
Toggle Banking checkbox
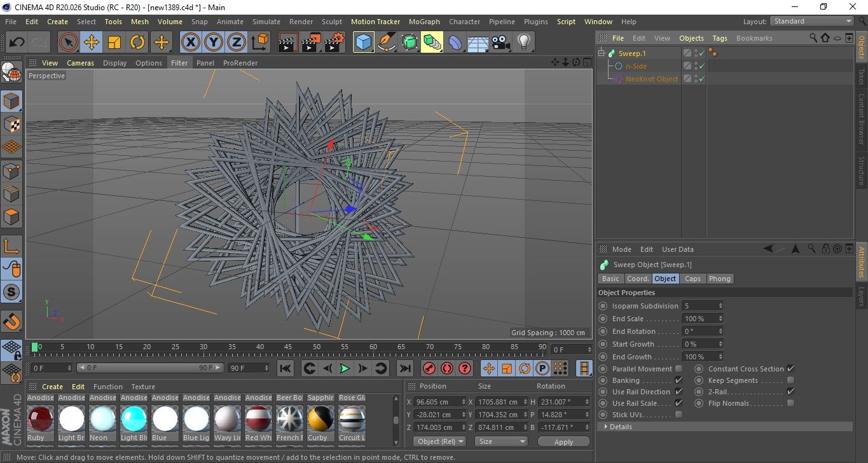[x=679, y=380]
